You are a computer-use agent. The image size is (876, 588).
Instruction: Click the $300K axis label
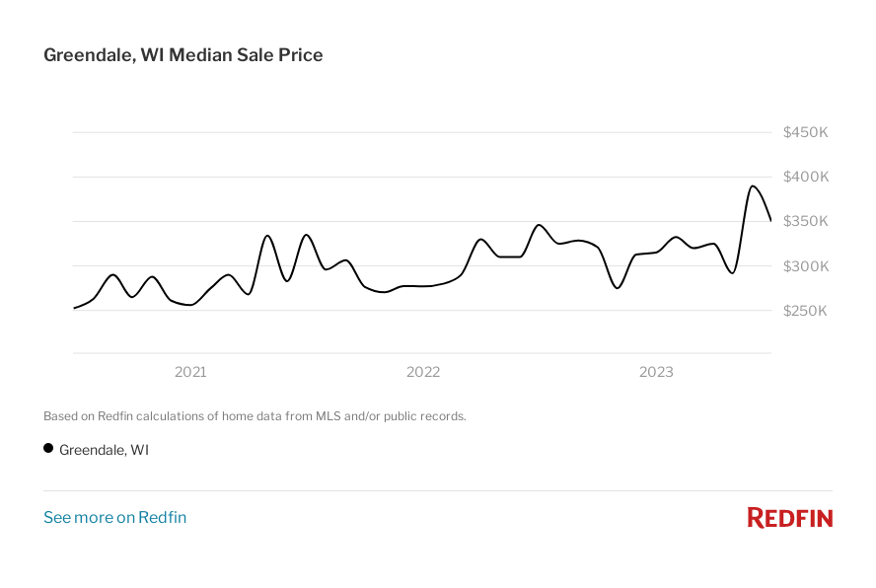point(805,266)
